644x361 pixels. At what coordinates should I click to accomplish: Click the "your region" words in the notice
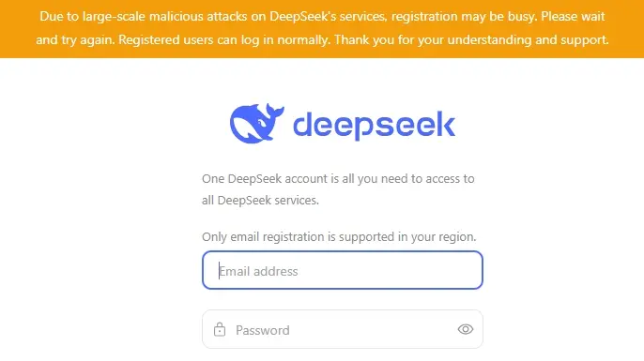pos(455,236)
